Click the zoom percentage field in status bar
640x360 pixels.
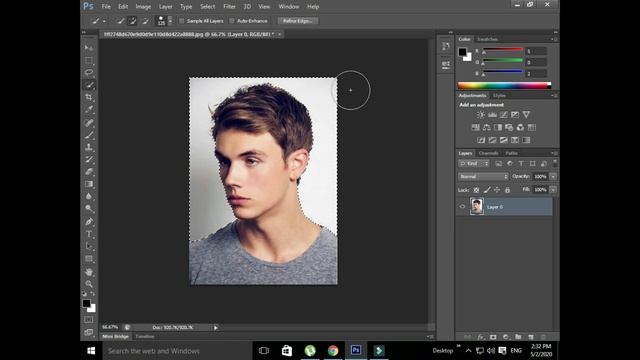click(110, 327)
